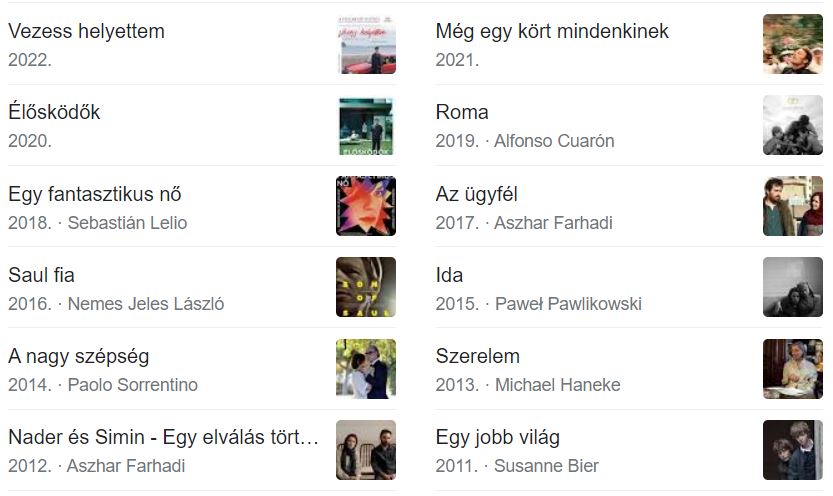Open the Az ügyfél poster thumbnail
Viewport: 833px width, 496px height.
(793, 206)
